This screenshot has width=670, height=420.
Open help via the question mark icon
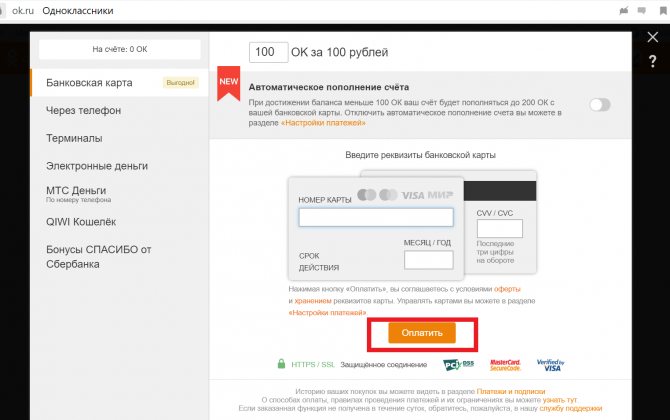(652, 61)
